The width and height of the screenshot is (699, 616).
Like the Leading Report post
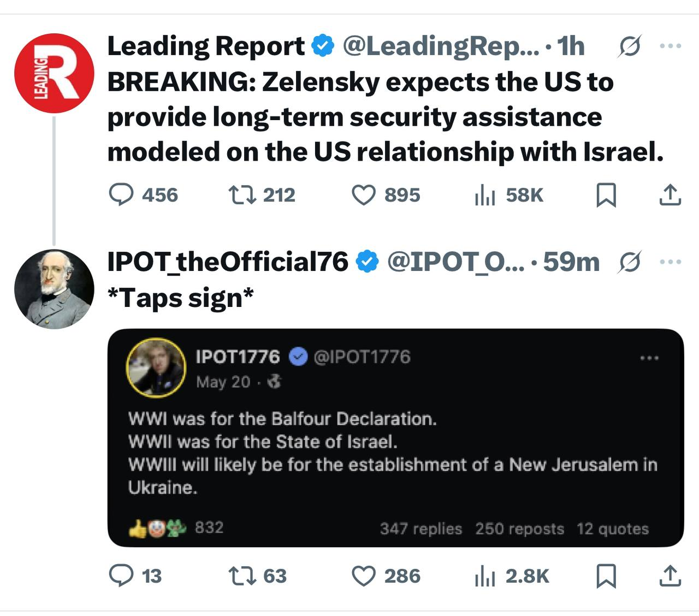[363, 195]
